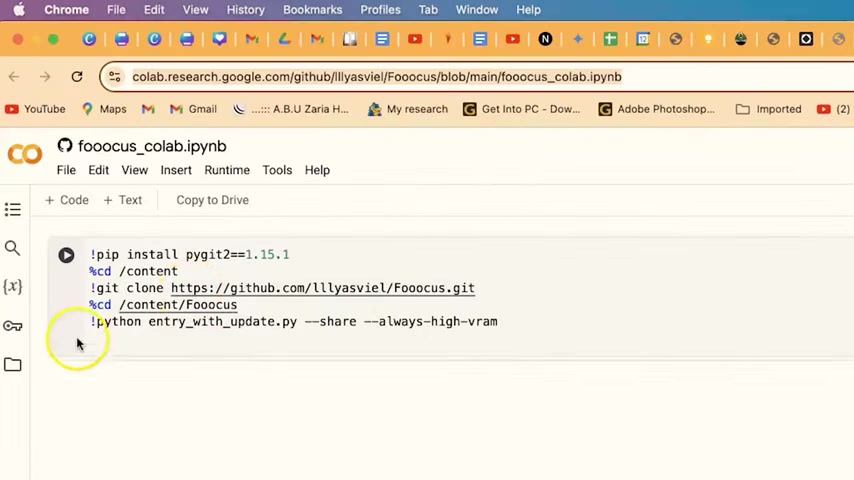Open the files folder panel
854x480 pixels.
[13, 364]
